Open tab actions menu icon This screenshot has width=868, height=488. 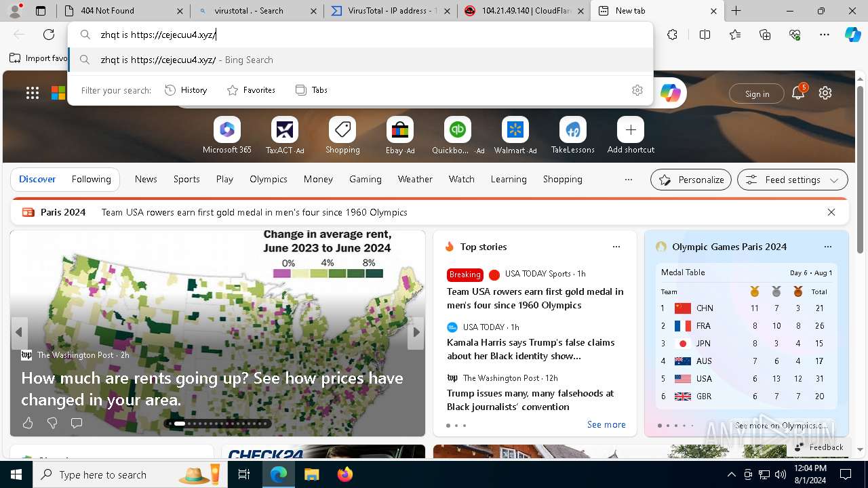[x=41, y=11]
